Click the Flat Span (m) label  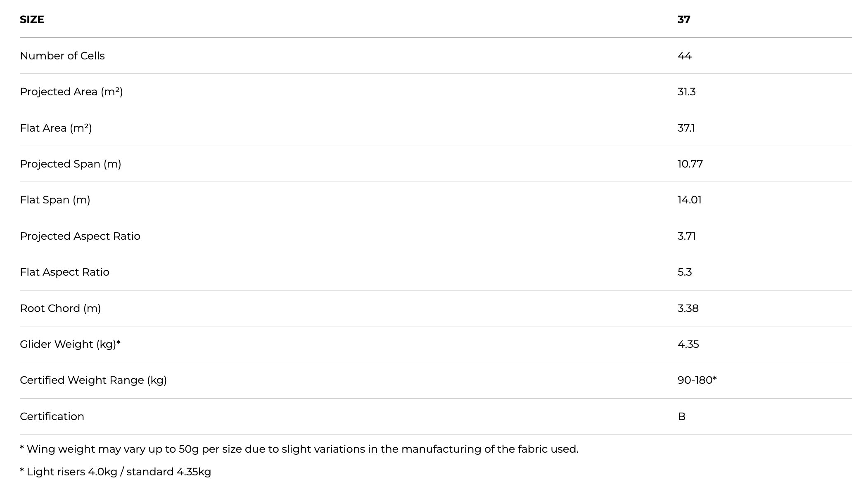[55, 200]
